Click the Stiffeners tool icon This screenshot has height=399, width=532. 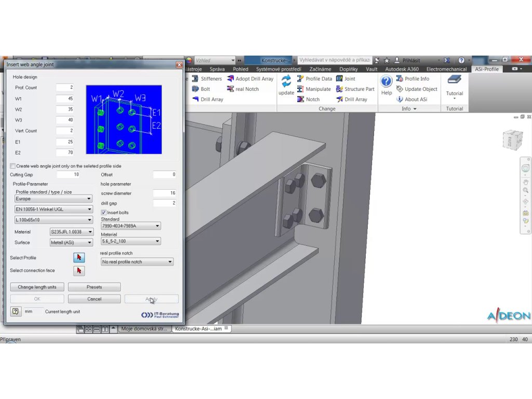(195, 79)
